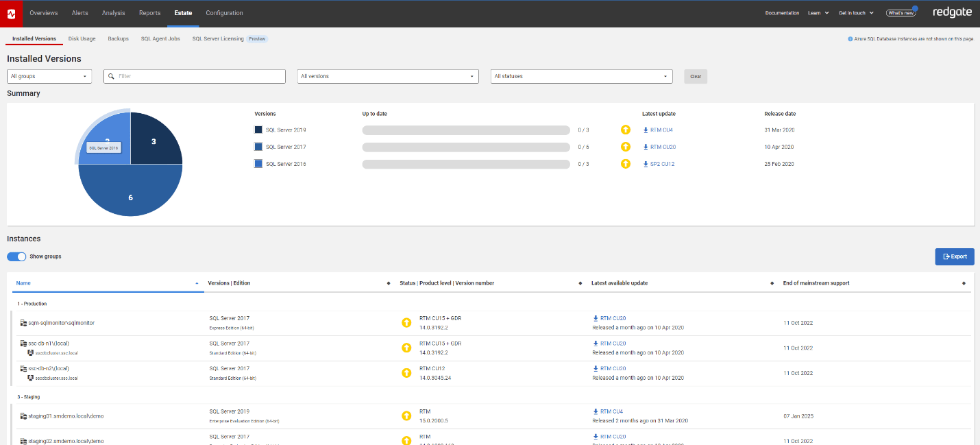Open the Reports tab
This screenshot has width=980, height=445.
point(149,13)
